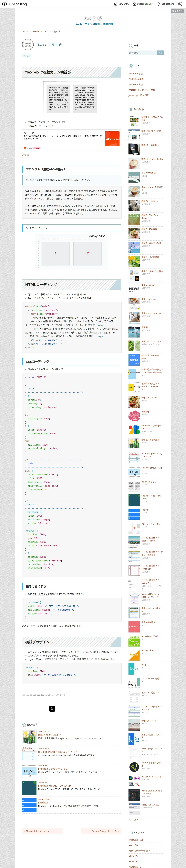Open the .wrapper wireframe image
This screenshot has height=868, width=186.
(72, 252)
